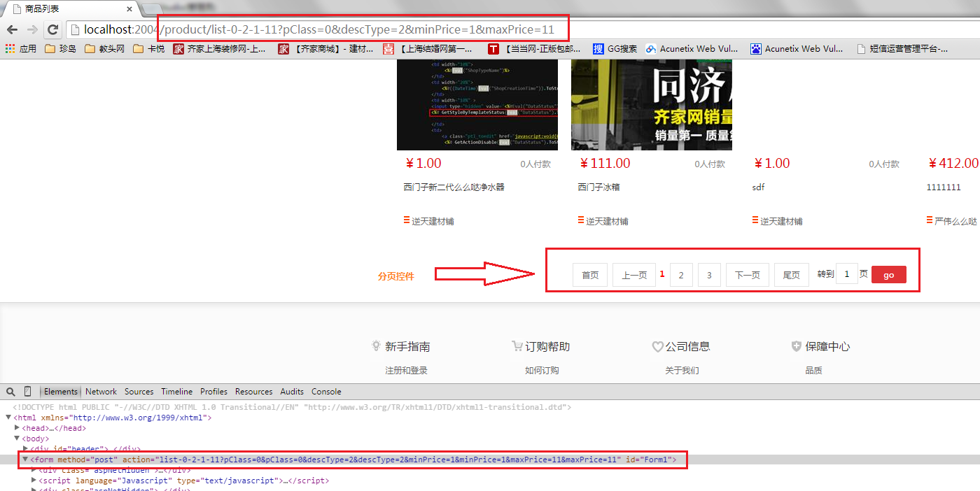The image size is (980, 491).
Task: Click the 新手指南 lightbulb icon
Action: (x=377, y=346)
